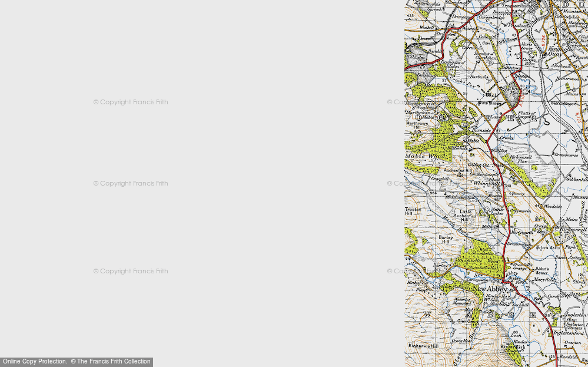This screenshot has height=367, width=588.
Task: Click the Cargen Holm label
Action: (529, 61)
